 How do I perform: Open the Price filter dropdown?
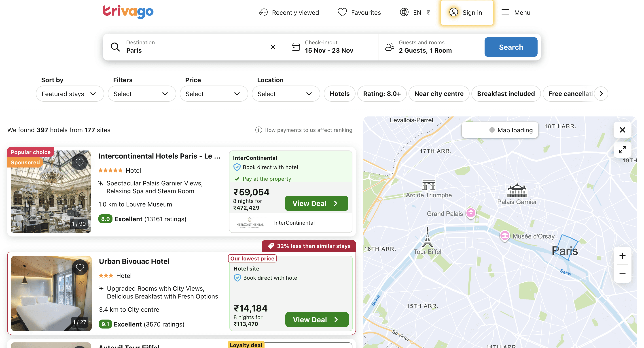click(x=214, y=94)
